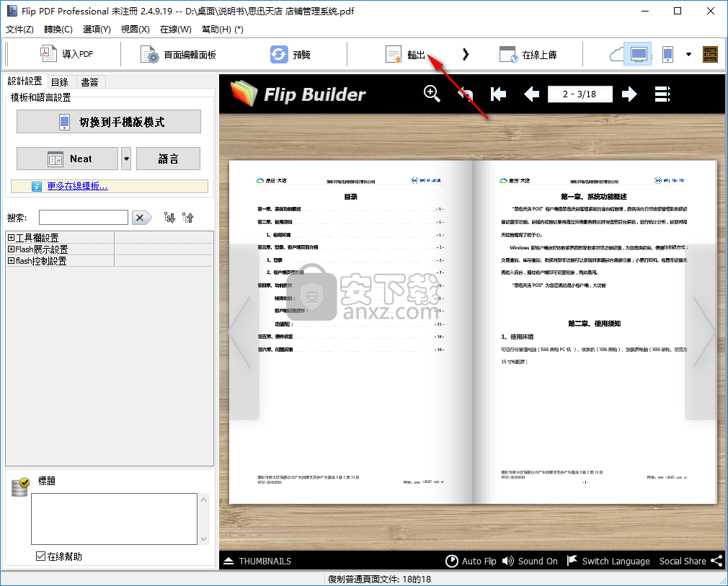Expand the 工具欄設置 tree node

coord(11,238)
